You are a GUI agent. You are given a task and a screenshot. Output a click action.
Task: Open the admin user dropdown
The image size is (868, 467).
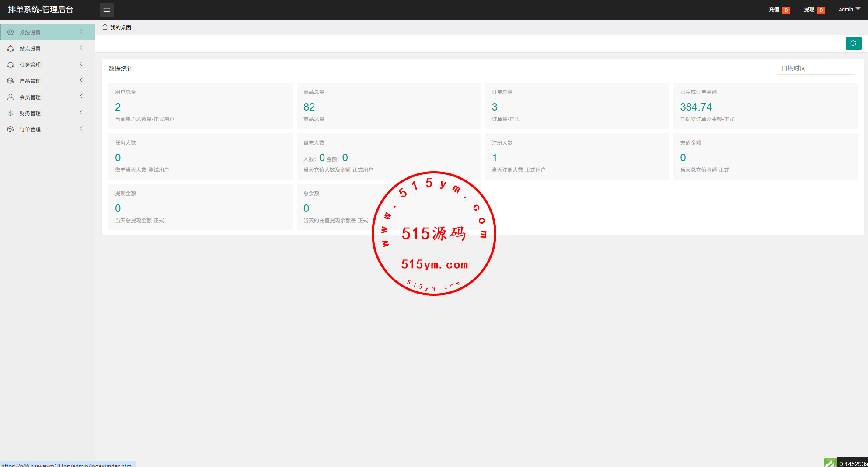click(x=849, y=10)
